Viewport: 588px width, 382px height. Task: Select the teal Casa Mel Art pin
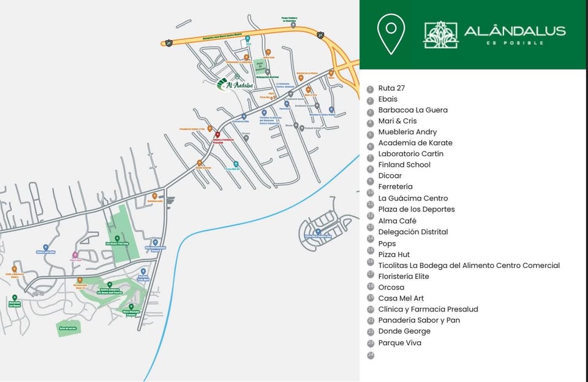click(x=236, y=164)
